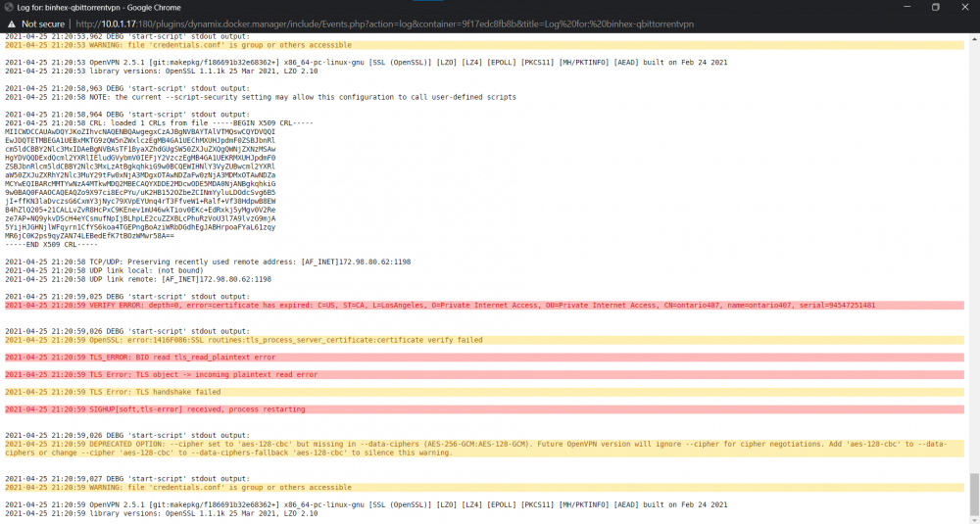Image resolution: width=980 pixels, height=524 pixels.
Task: Click the vertical scrollbar thumb
Action: tap(973, 496)
